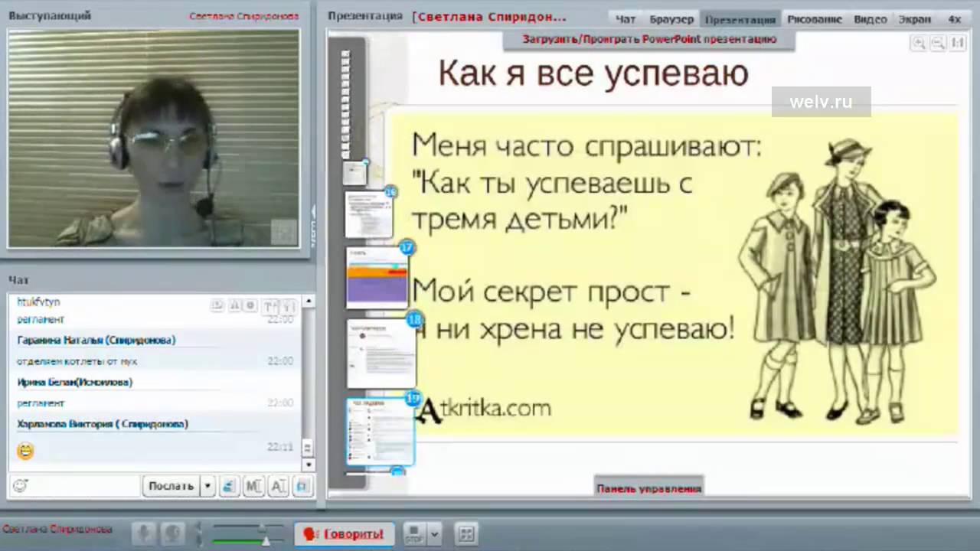
Task: Open the Экран tab
Action: tap(915, 19)
